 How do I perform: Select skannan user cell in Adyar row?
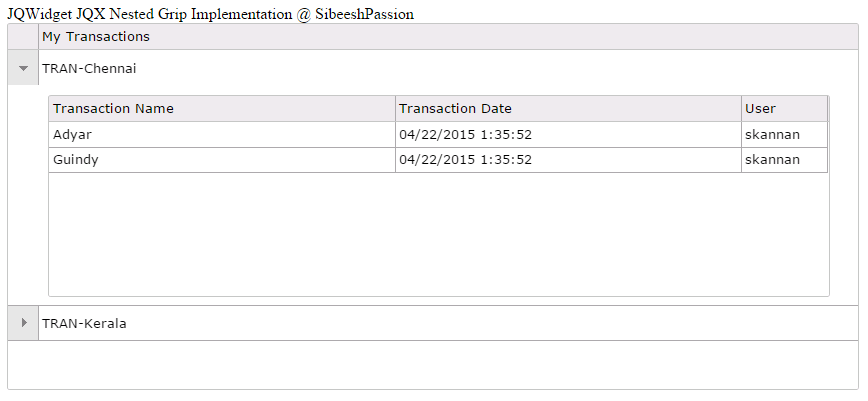point(772,134)
